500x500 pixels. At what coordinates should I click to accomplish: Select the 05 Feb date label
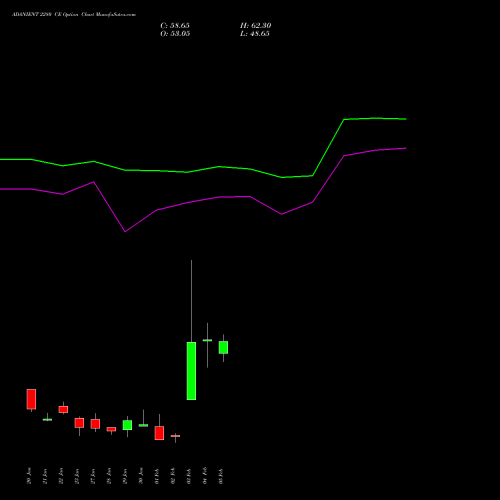(221, 476)
